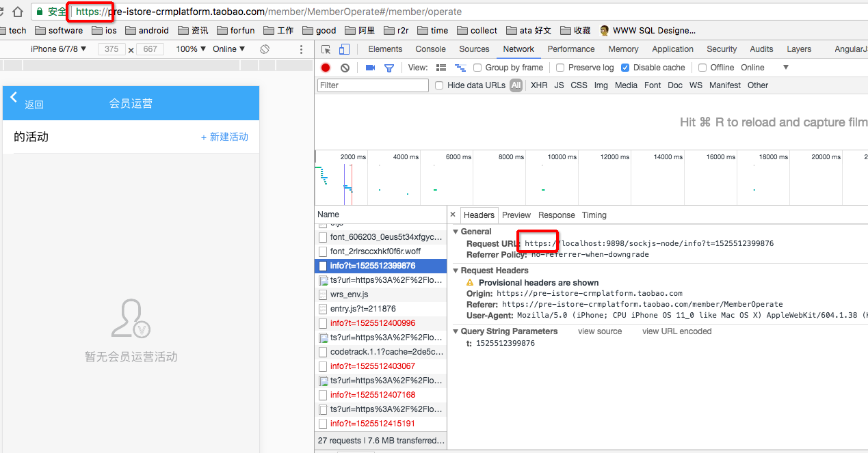Toggle the device toolbar icon
This screenshot has width=868, height=453.
click(344, 49)
